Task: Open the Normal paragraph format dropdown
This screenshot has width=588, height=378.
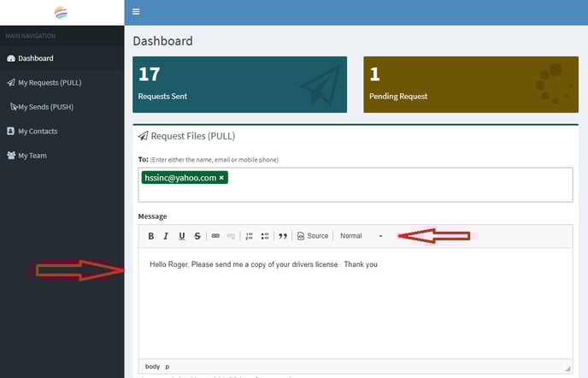Action: point(361,236)
